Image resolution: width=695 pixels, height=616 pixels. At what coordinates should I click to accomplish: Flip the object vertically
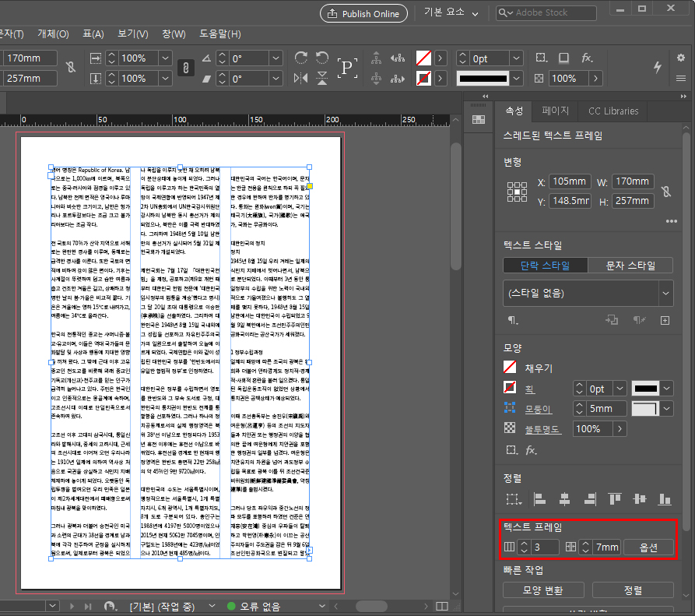click(x=322, y=79)
